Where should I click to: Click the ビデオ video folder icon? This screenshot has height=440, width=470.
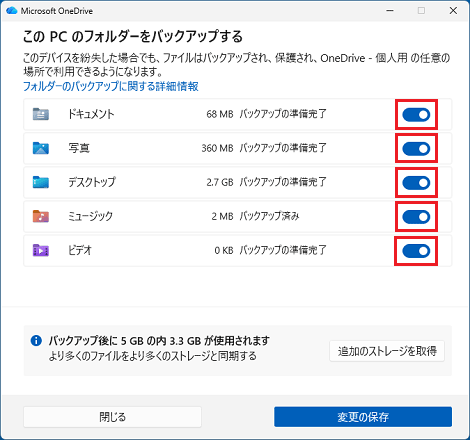41,250
